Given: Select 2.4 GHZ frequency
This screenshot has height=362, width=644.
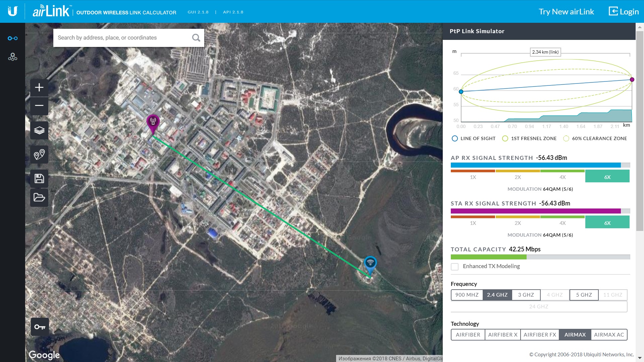Looking at the screenshot, I should click(x=497, y=295).
